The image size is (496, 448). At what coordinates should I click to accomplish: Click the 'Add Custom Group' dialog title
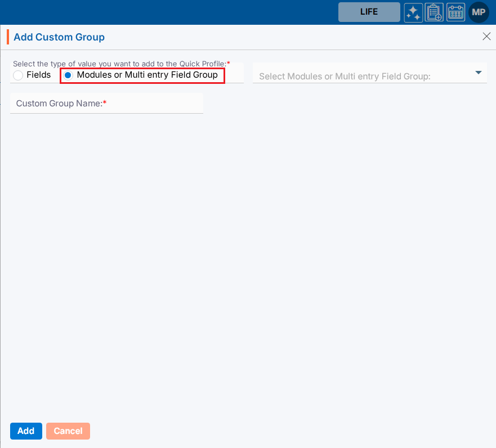tap(59, 37)
